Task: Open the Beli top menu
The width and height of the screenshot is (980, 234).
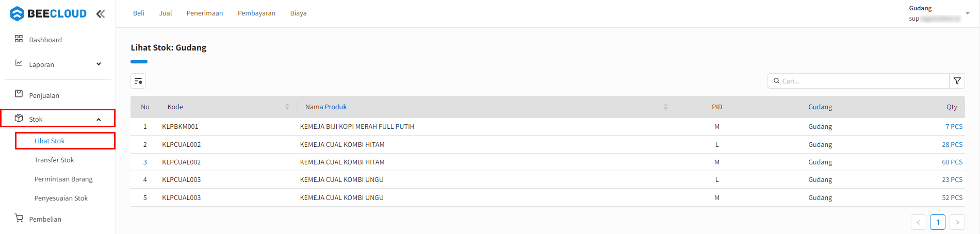Action: tap(139, 13)
